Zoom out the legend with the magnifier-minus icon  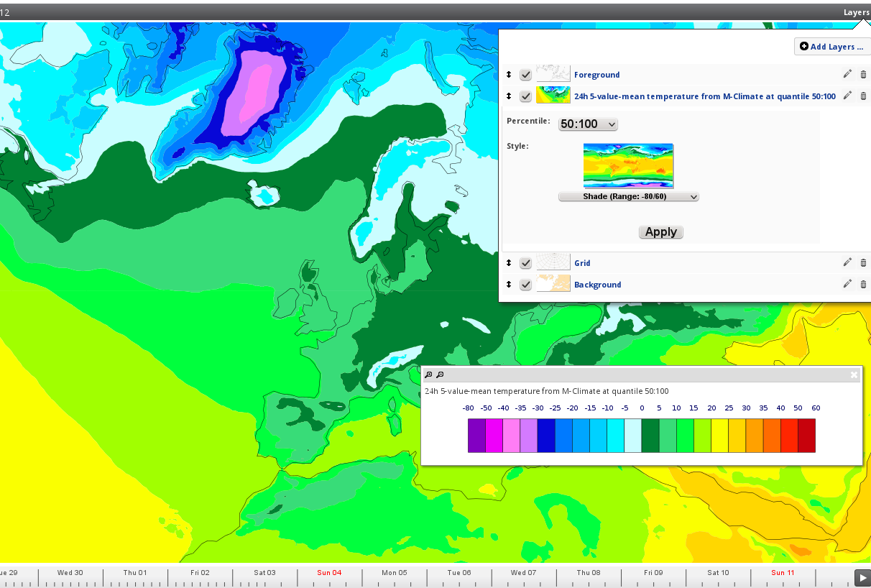pos(440,375)
